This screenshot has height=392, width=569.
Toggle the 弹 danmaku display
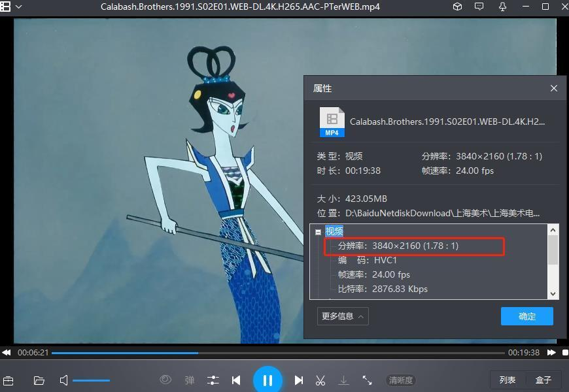pyautogui.click(x=189, y=380)
